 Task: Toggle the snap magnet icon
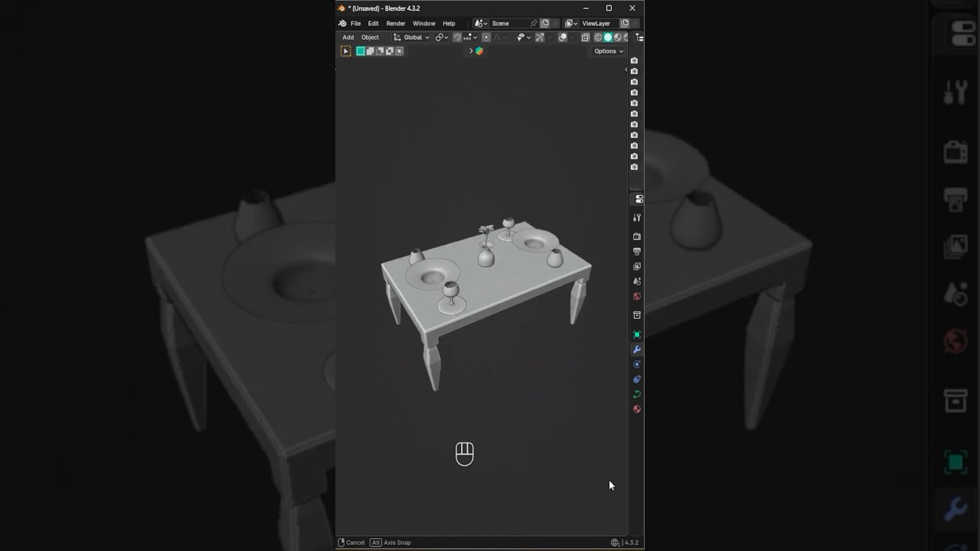(457, 37)
